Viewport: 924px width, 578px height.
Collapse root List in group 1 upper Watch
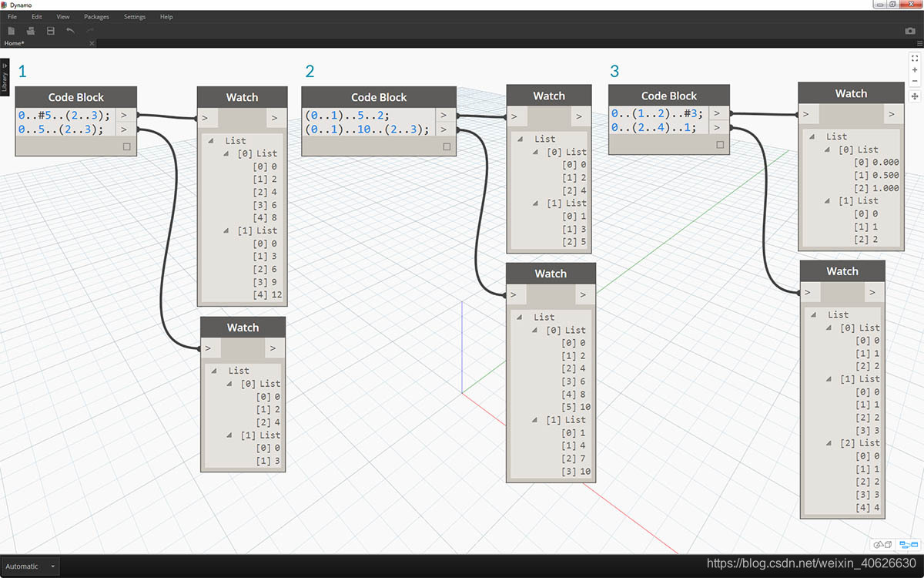pos(212,141)
